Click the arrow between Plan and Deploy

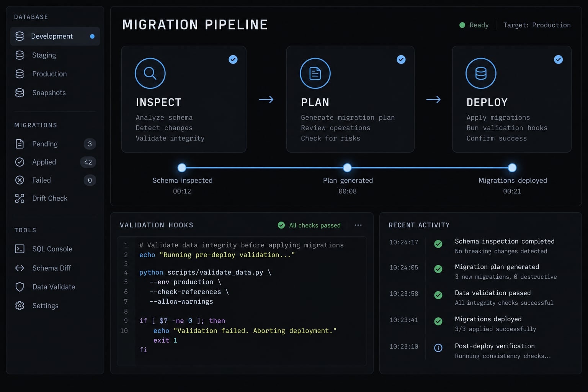[433, 100]
